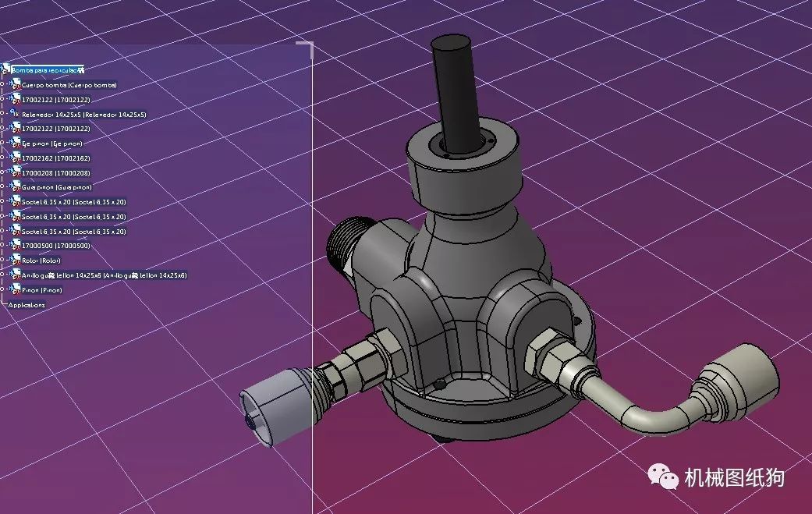
Task: Select the Retenedor 14x25x5 label
Action: click(x=84, y=115)
